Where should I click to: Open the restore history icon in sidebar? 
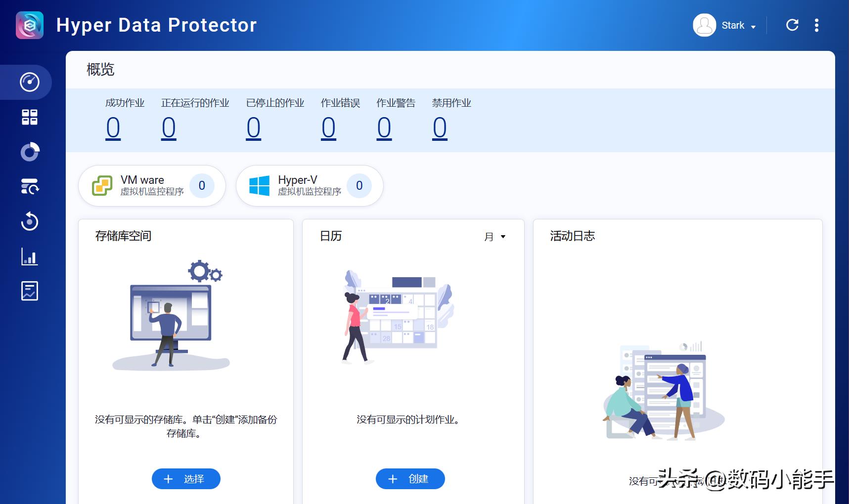(30, 222)
